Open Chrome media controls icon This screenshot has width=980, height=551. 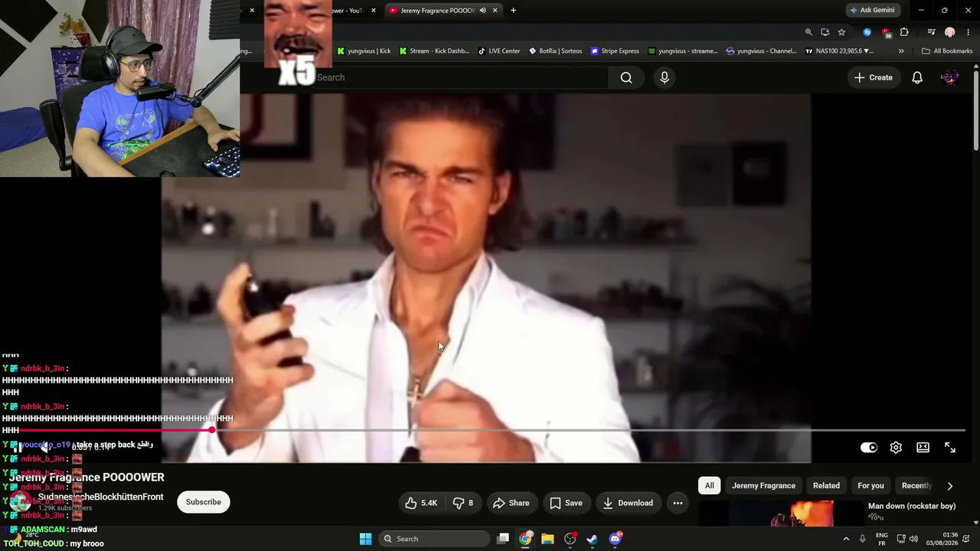click(931, 32)
